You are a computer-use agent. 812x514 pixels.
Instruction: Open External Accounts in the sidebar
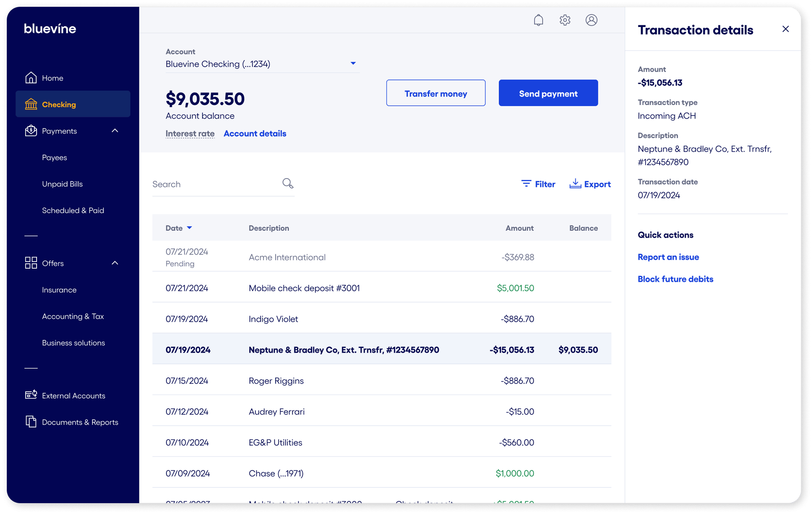point(73,396)
